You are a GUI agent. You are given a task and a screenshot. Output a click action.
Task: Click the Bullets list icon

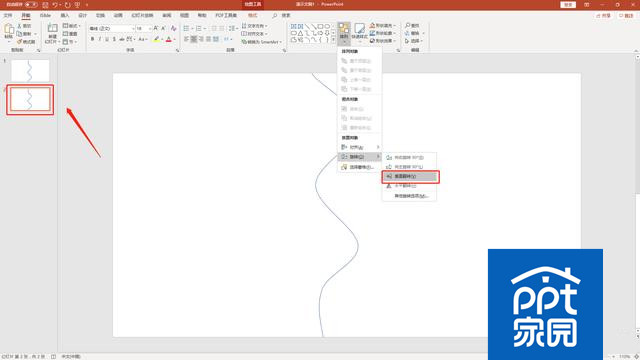tap(186, 28)
